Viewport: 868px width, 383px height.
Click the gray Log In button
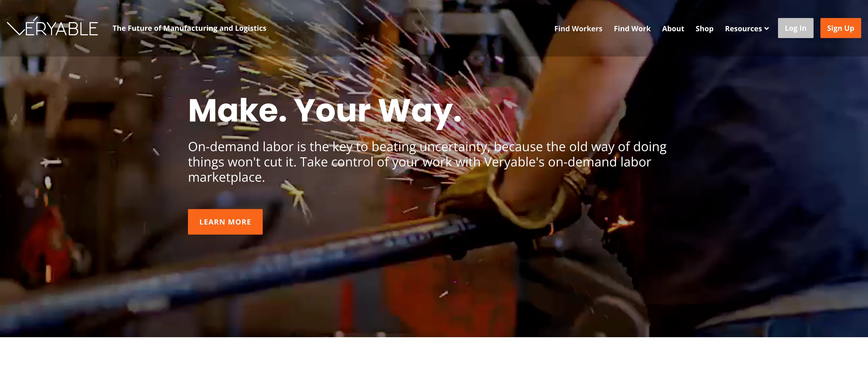(796, 28)
